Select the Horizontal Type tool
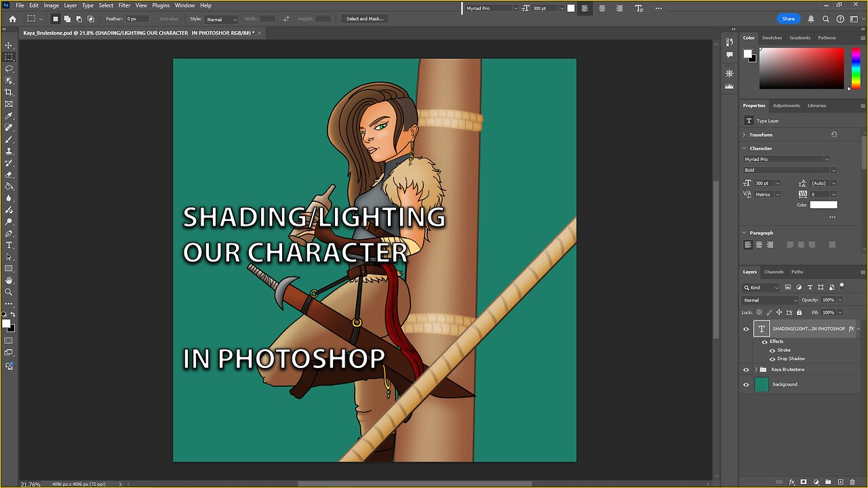 pyautogui.click(x=9, y=245)
